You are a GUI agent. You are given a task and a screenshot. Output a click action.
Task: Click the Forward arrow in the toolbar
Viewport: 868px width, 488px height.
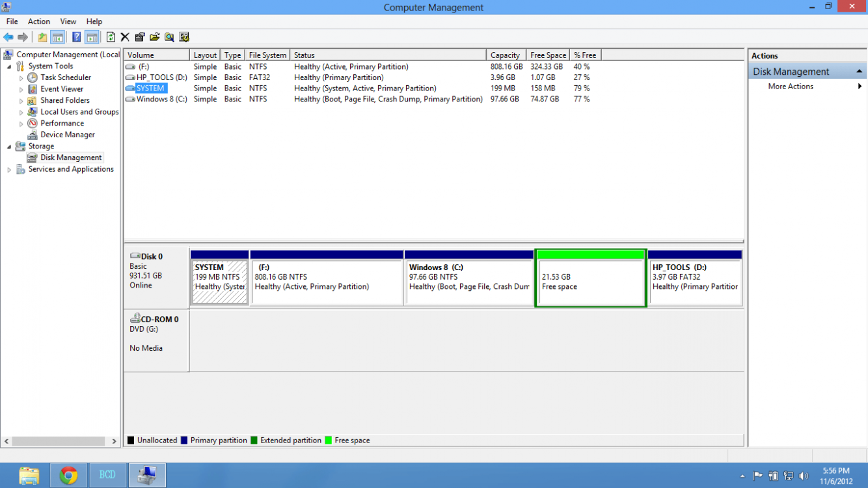pos(23,37)
